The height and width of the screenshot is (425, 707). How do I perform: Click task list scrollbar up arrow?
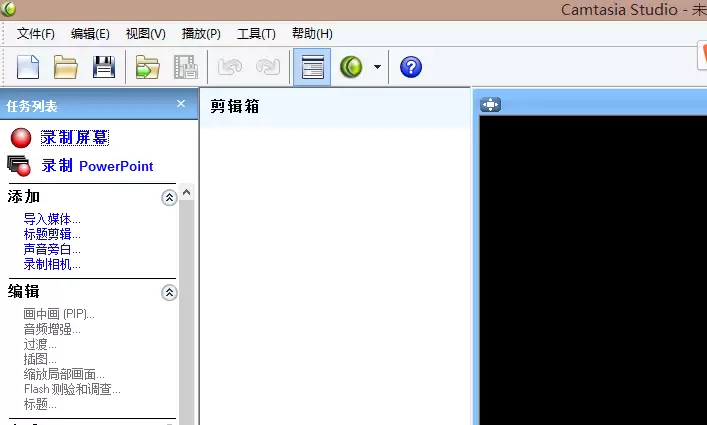point(187,192)
